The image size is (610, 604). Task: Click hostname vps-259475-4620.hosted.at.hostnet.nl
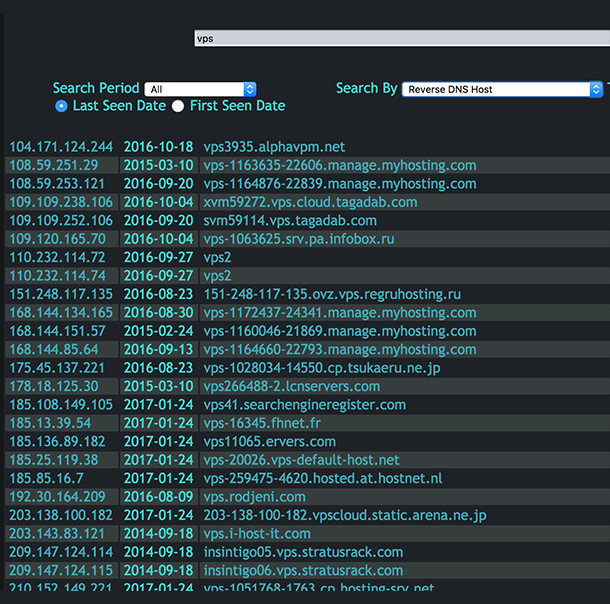pos(323,478)
